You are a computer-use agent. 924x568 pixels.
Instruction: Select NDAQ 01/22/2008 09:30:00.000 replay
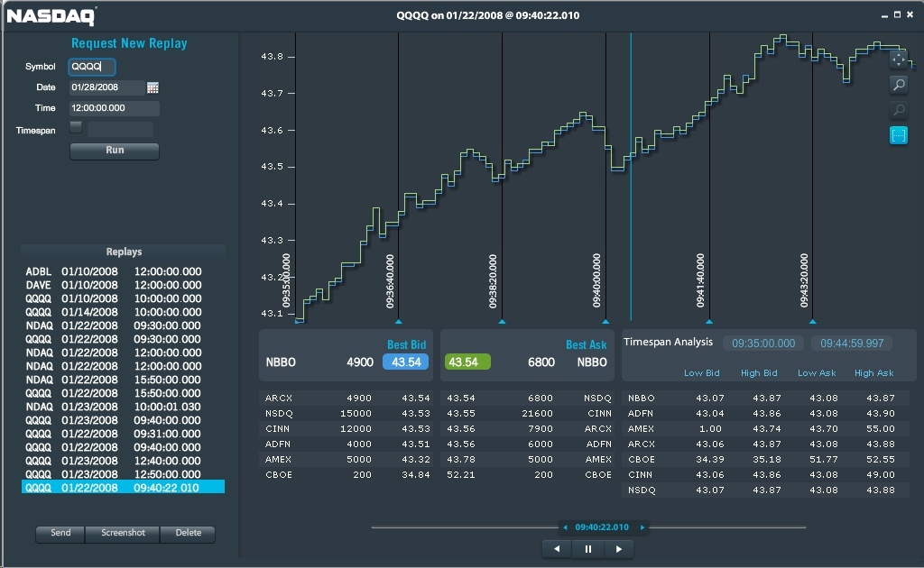(123, 325)
